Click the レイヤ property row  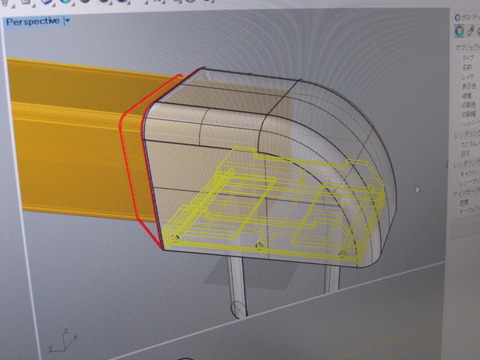468,77
